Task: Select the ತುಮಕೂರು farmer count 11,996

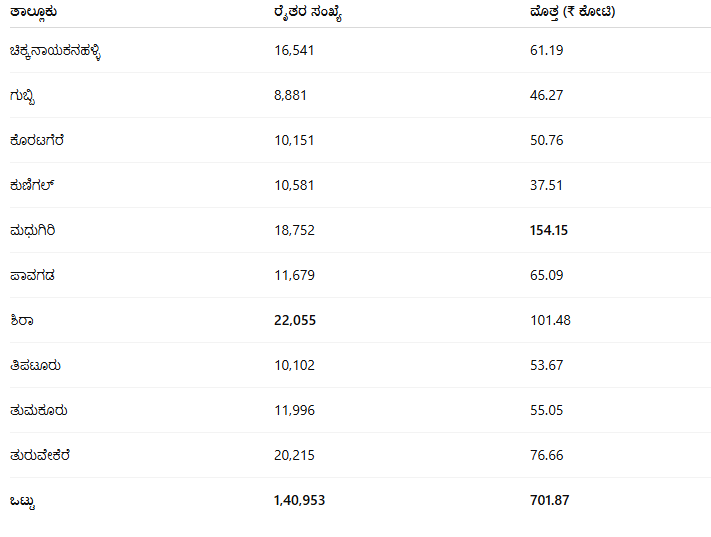Action: [293, 410]
